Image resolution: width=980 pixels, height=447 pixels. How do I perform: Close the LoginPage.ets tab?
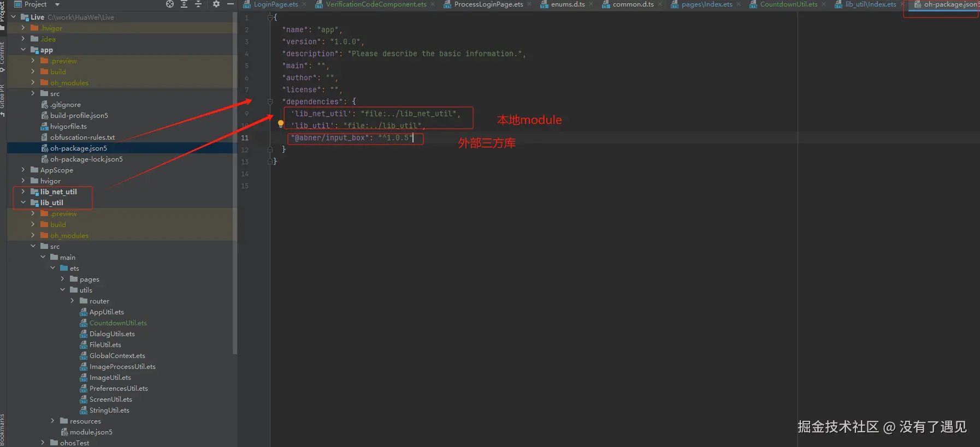point(304,4)
